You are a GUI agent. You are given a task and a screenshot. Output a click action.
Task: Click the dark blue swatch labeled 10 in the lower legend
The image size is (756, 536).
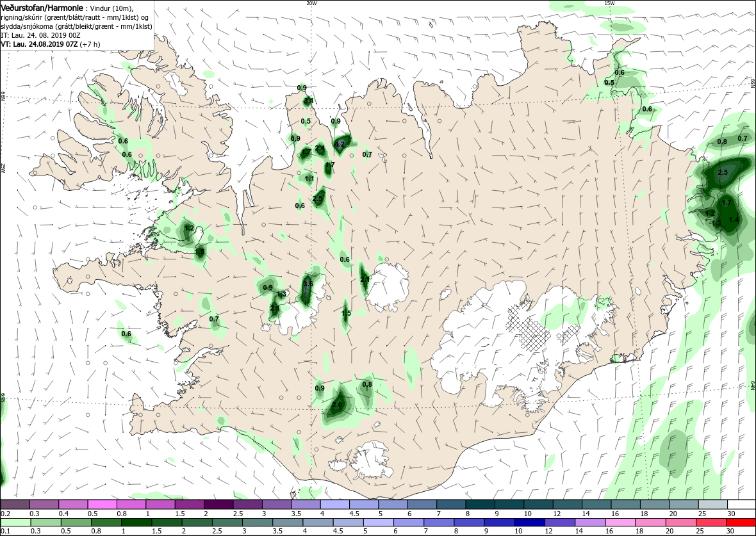529,523
